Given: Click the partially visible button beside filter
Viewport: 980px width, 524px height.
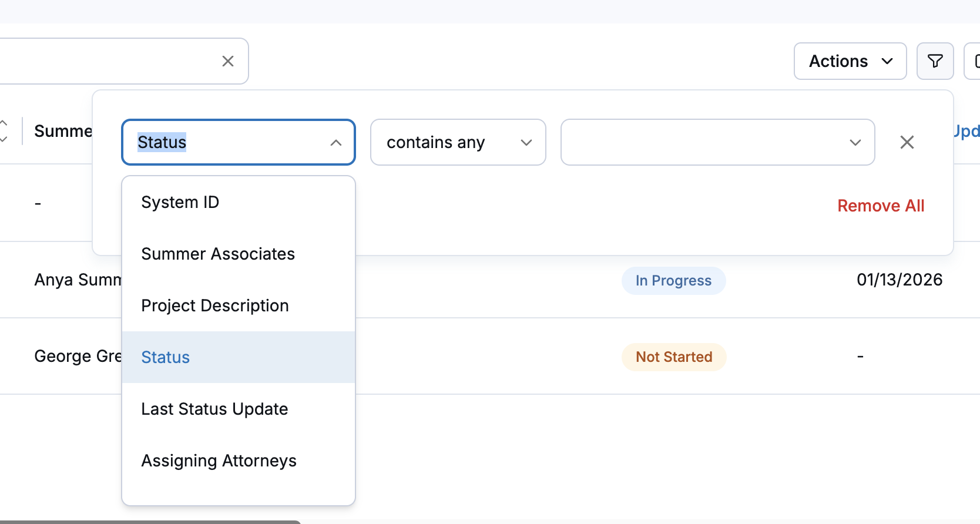Looking at the screenshot, I should [x=972, y=61].
